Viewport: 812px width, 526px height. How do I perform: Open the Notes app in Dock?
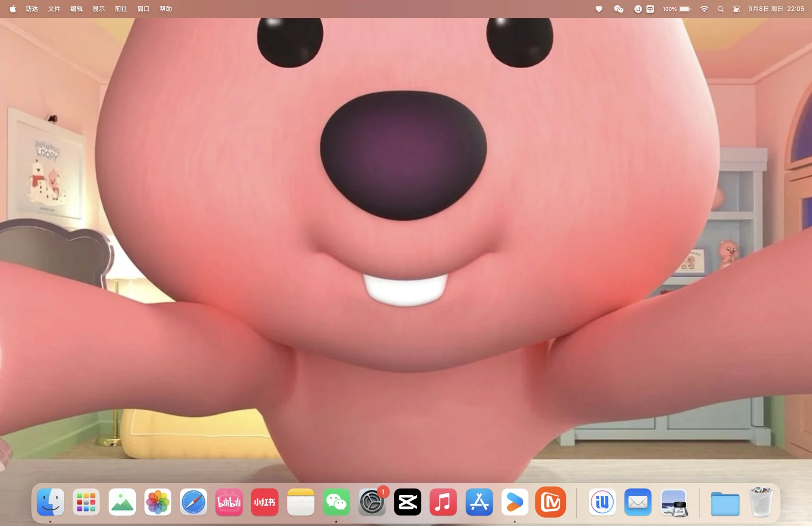[301, 502]
